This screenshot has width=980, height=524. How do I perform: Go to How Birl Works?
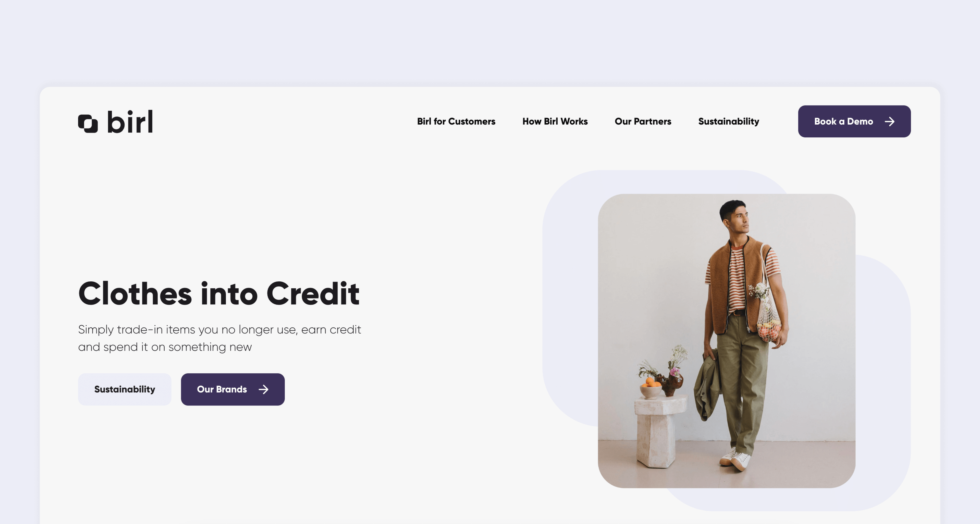[555, 121]
